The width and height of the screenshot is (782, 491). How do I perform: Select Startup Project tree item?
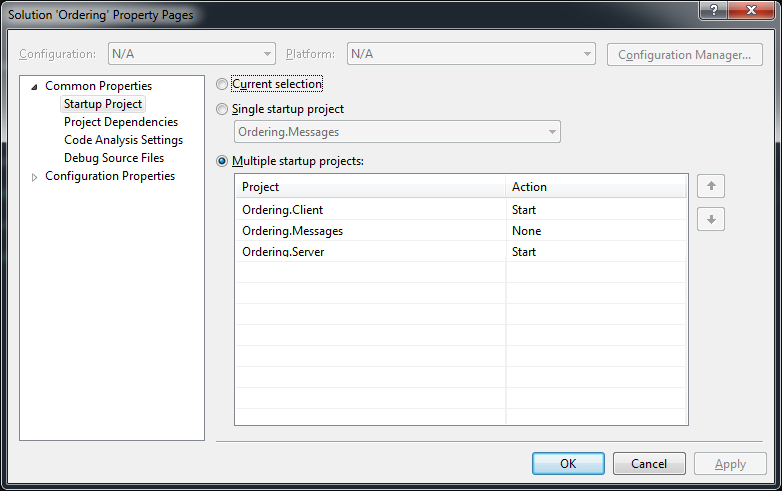(103, 104)
